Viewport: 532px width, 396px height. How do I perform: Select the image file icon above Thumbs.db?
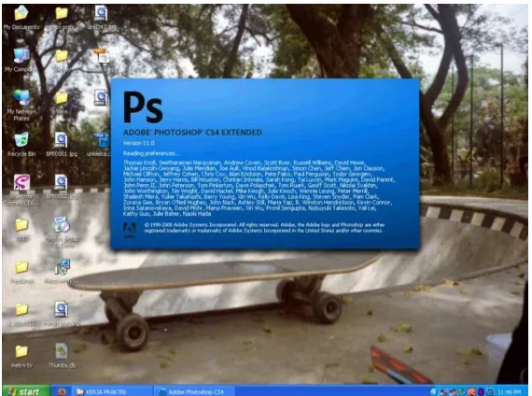pyautogui.click(x=62, y=314)
